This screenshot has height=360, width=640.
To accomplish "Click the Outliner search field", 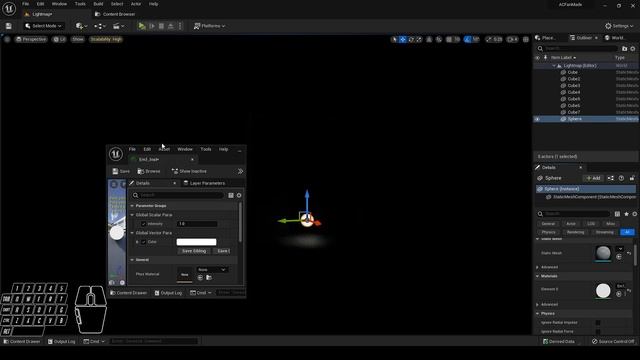I will click(577, 49).
